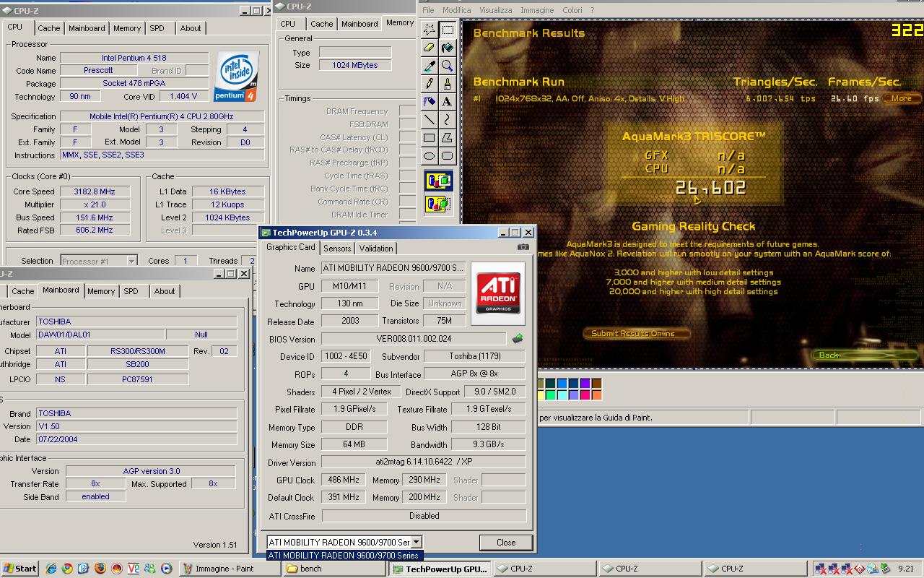Open the Modifica menu in Paint
924x578 pixels.
[456, 10]
